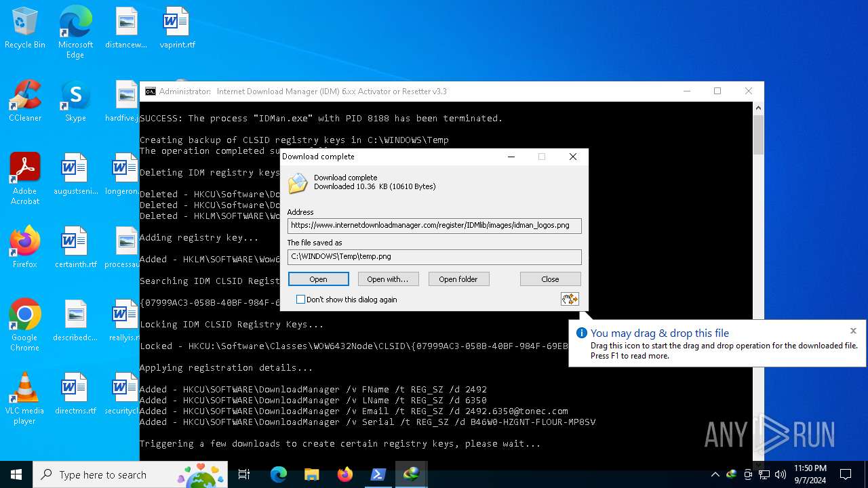868x488 pixels.
Task: Launch Firefox from the desktop icon
Action: pos(25,248)
